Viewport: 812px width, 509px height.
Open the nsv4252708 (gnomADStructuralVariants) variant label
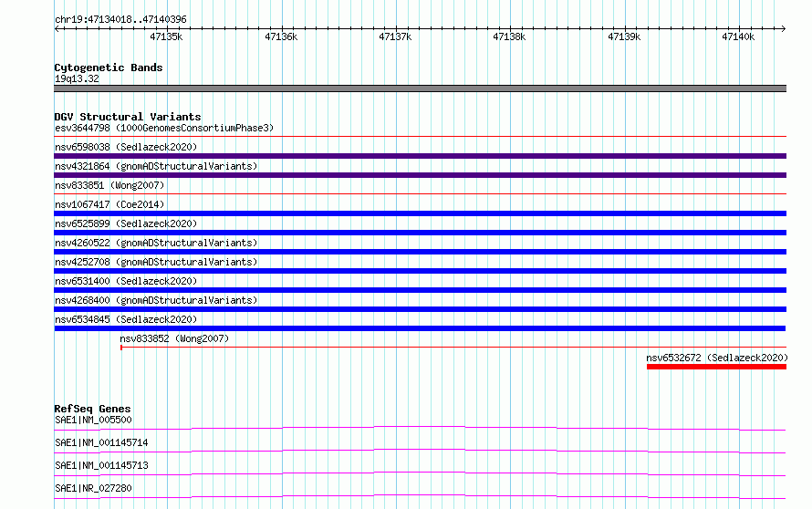click(156, 262)
